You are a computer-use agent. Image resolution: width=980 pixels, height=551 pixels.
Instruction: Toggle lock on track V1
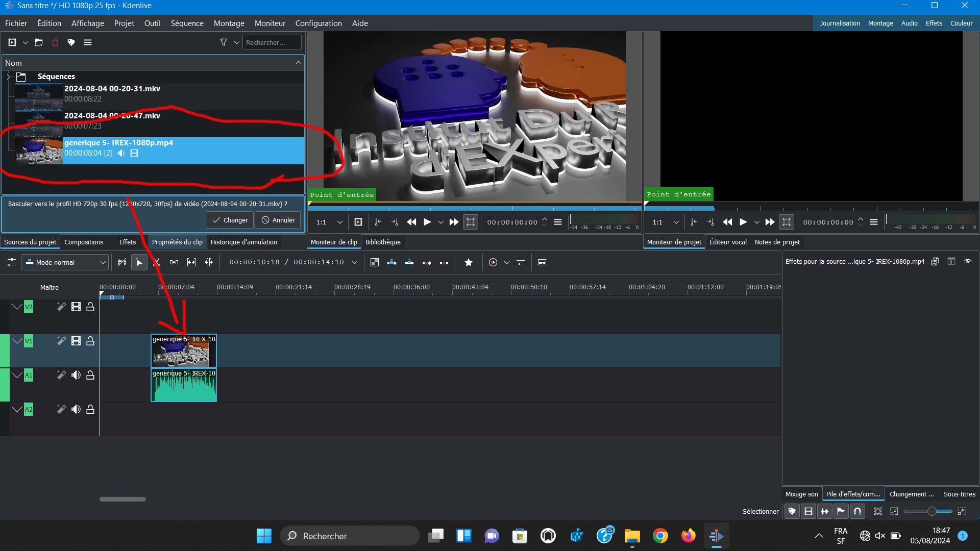[x=90, y=341]
